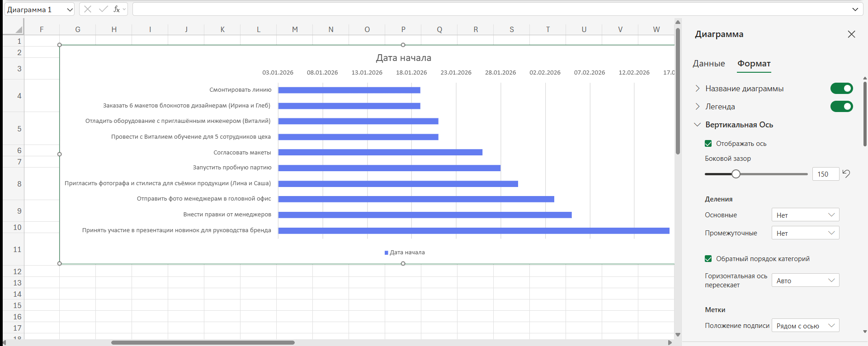Switch to the Данные tab

(708, 64)
